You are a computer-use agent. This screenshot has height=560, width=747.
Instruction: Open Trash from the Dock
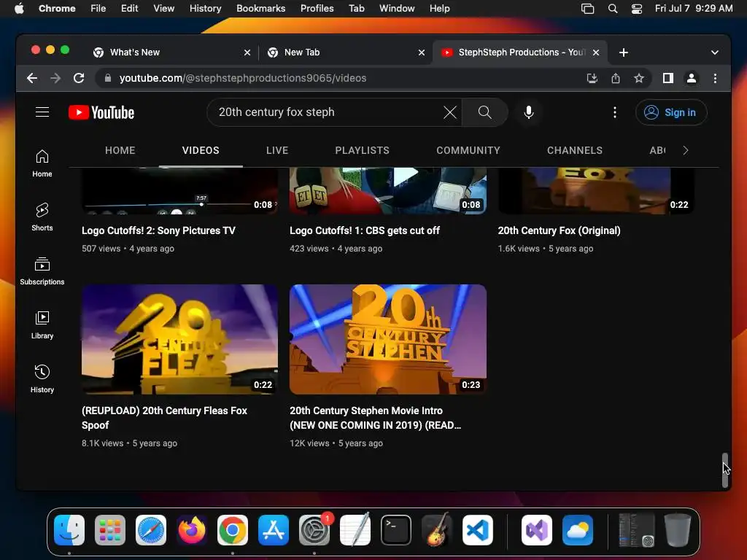[678, 530]
